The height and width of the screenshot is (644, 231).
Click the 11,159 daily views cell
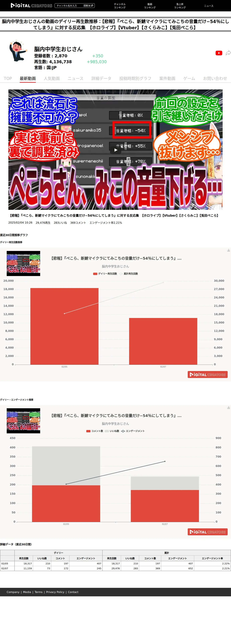pos(24,568)
